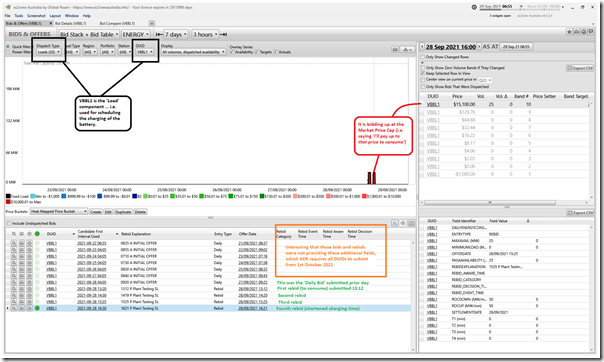The image size is (604, 362).
Task: Select the Quick filters radio button
Action: [x=8, y=47]
